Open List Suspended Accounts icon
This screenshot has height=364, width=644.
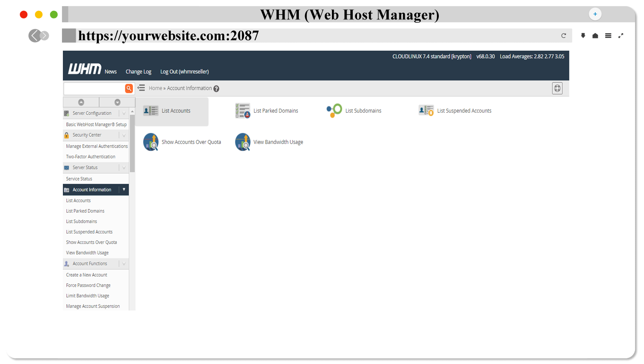click(x=426, y=111)
